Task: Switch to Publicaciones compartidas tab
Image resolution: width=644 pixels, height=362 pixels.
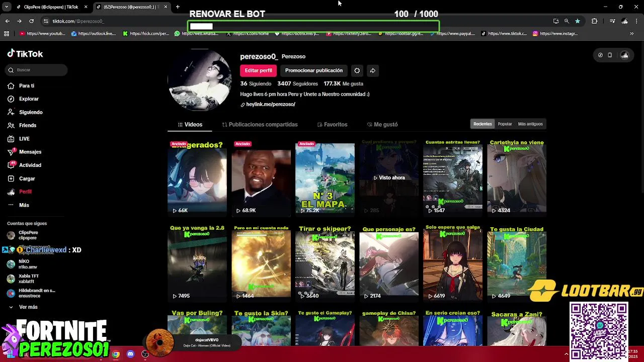Action: pyautogui.click(x=260, y=125)
